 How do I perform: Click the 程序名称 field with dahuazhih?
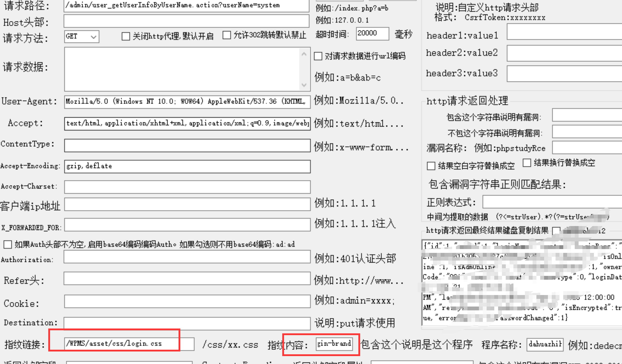pyautogui.click(x=545, y=345)
